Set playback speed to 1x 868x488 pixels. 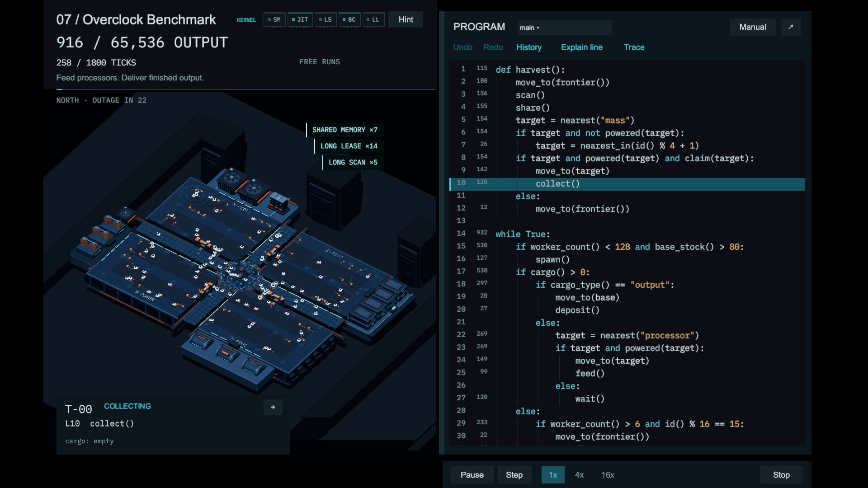pos(553,475)
